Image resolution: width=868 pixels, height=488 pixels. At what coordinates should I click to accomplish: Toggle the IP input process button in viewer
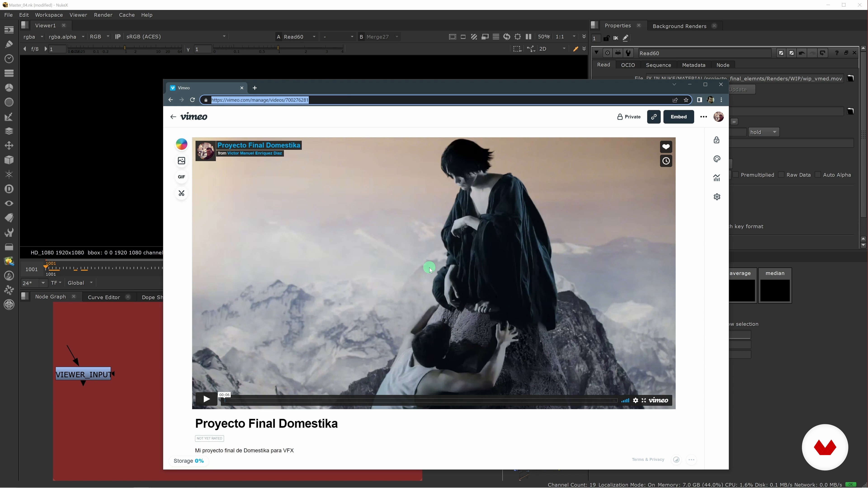tap(118, 37)
